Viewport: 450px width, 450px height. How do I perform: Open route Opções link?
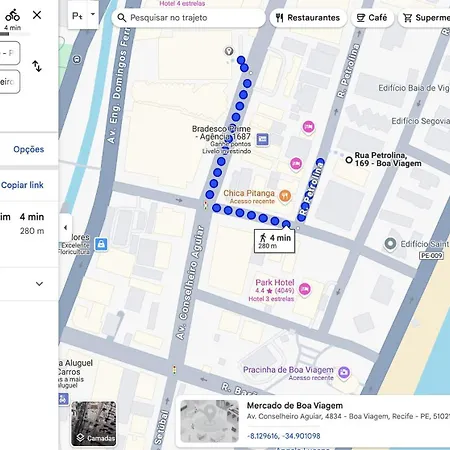[29, 149]
